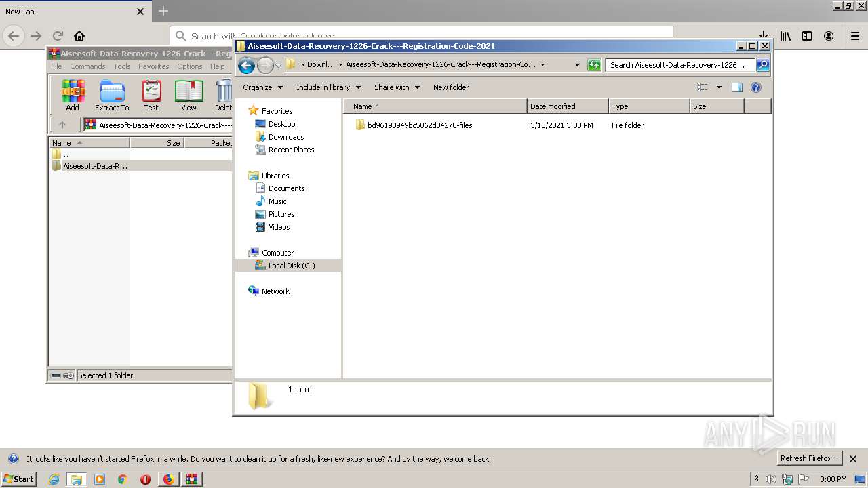Sort by Date modified column header
The width and height of the screenshot is (868, 488).
click(x=568, y=106)
